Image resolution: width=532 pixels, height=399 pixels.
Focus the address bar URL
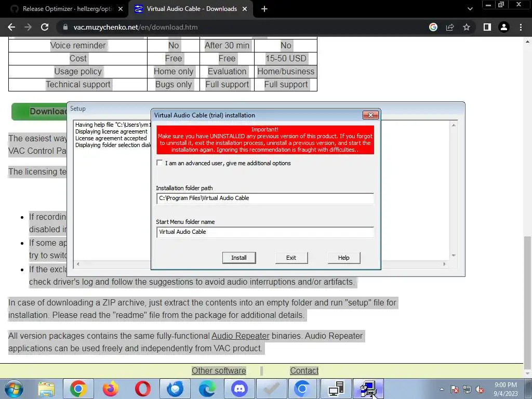pos(136,27)
